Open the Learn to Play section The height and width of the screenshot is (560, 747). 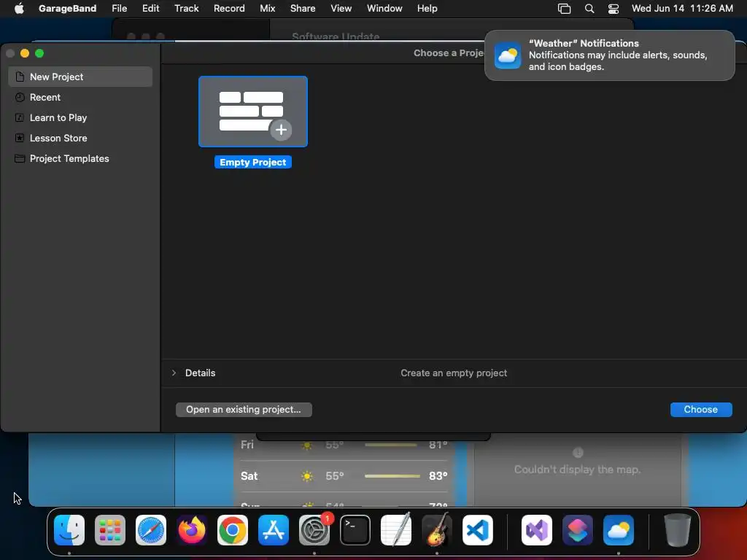pos(80,117)
